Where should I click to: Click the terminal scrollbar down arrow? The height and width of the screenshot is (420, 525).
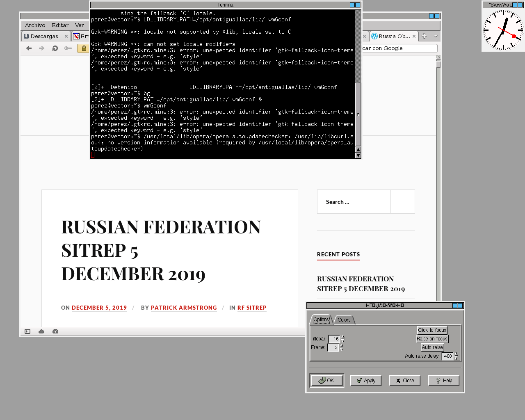[358, 155]
